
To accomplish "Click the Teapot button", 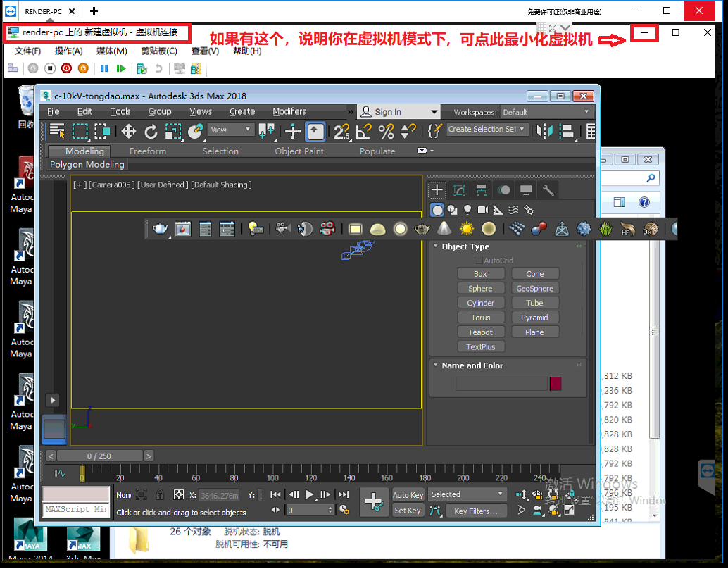I will click(x=480, y=332).
